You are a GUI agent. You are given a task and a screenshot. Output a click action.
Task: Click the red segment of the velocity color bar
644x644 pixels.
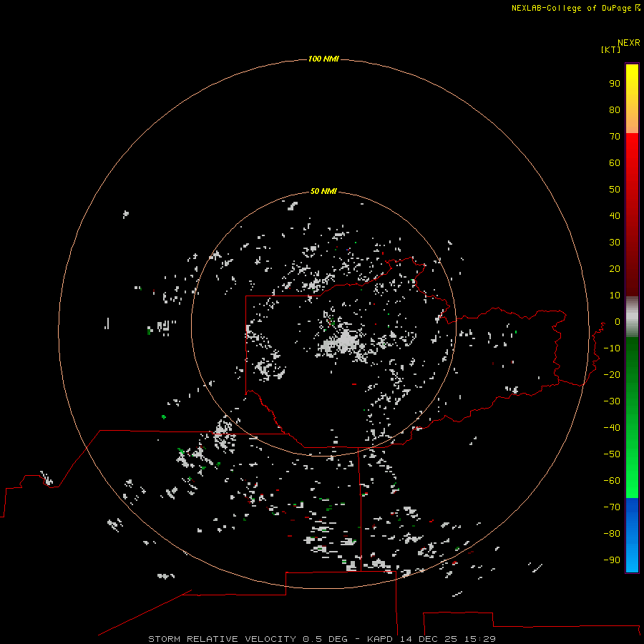click(x=632, y=215)
